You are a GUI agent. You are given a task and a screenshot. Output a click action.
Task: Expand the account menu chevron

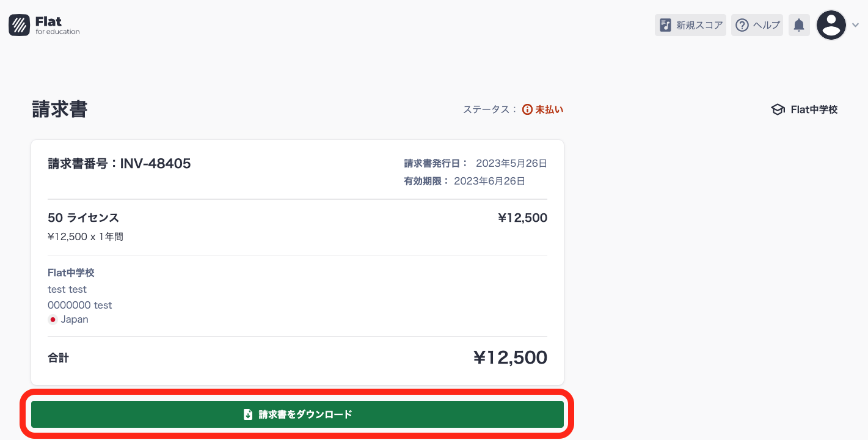(x=855, y=25)
